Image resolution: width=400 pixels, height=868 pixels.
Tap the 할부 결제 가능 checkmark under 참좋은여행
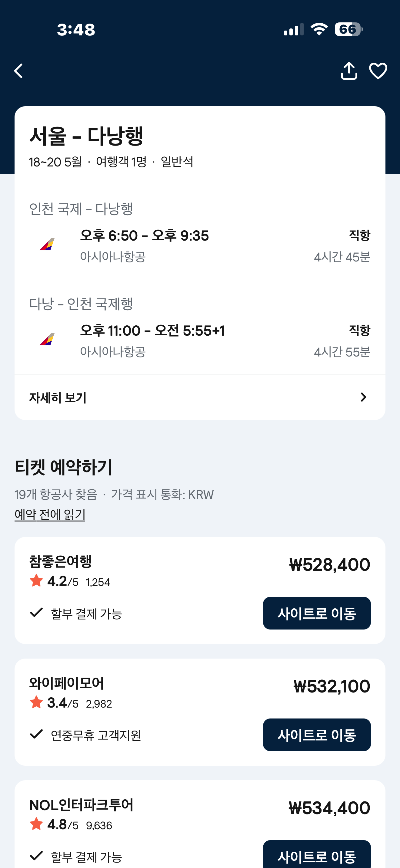pos(36,612)
